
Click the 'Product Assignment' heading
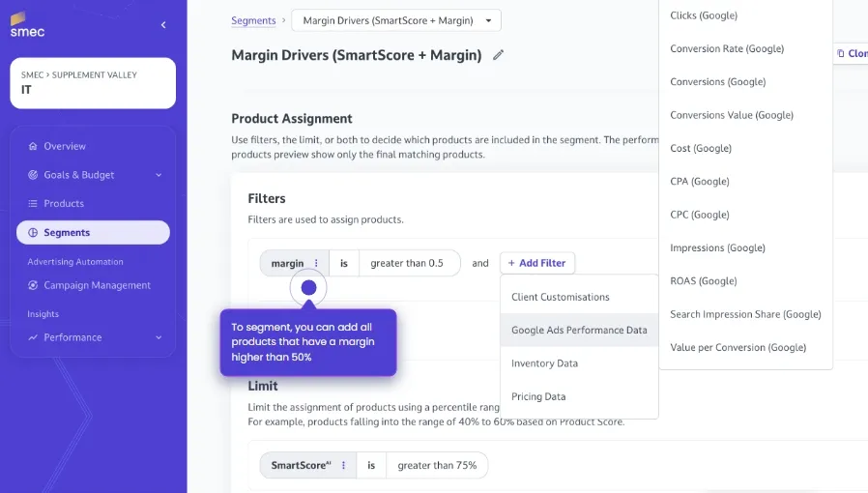pyautogui.click(x=292, y=118)
